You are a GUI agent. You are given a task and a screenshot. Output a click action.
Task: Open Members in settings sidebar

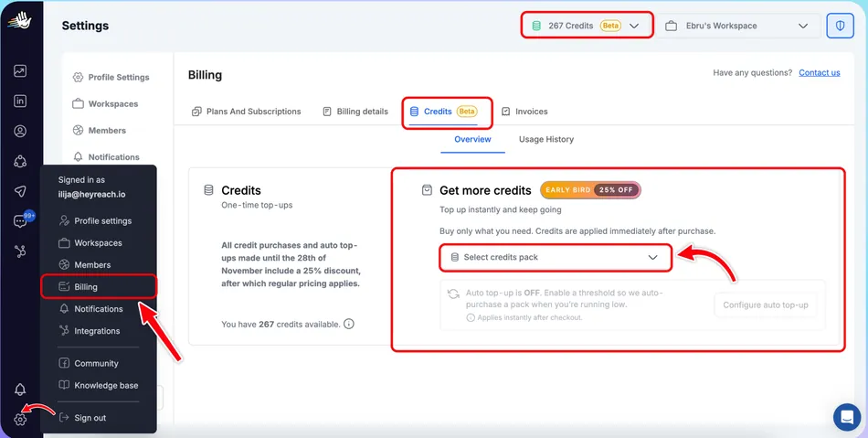point(100,130)
